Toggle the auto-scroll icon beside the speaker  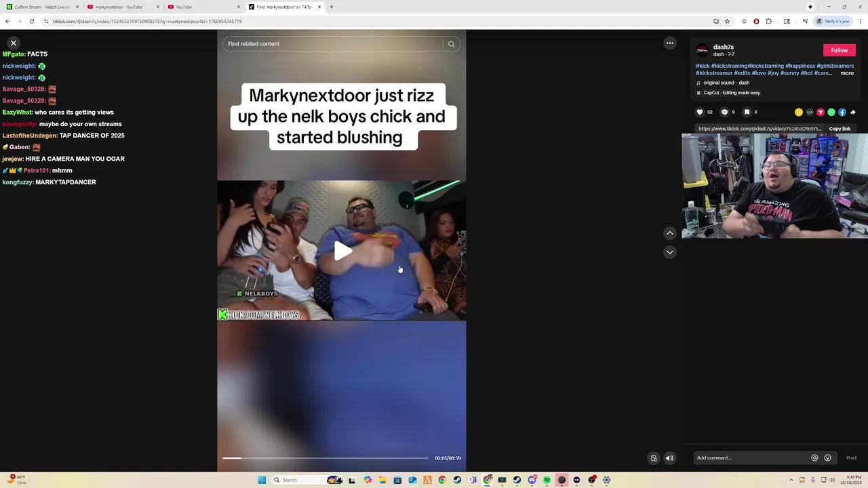click(654, 458)
